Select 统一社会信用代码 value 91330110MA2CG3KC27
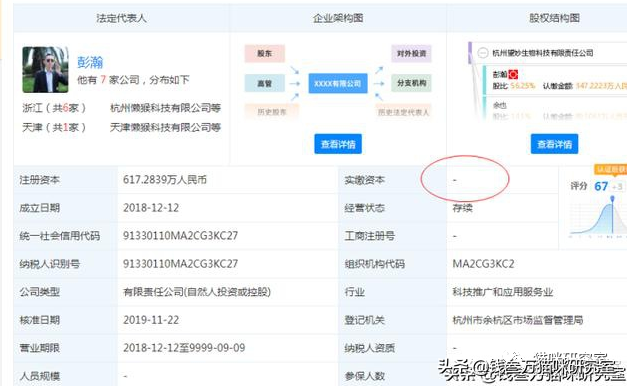 (x=180, y=236)
